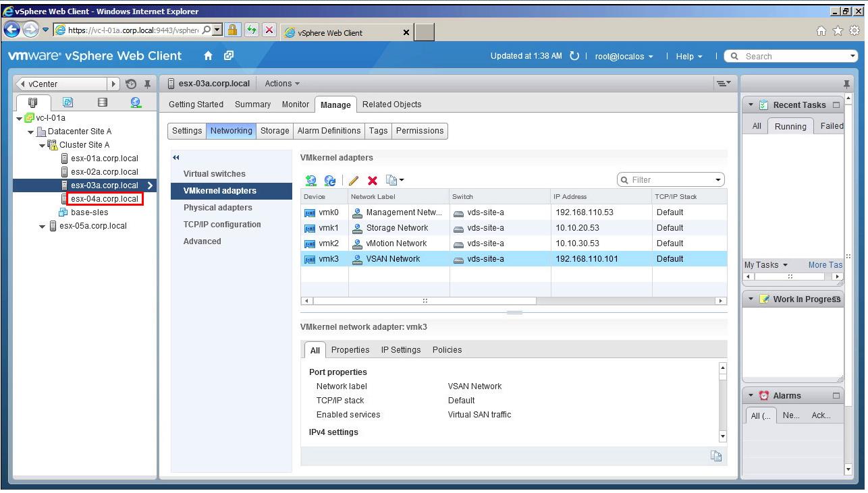Click copy icon below adapter details
868x493 pixels.
716,457
